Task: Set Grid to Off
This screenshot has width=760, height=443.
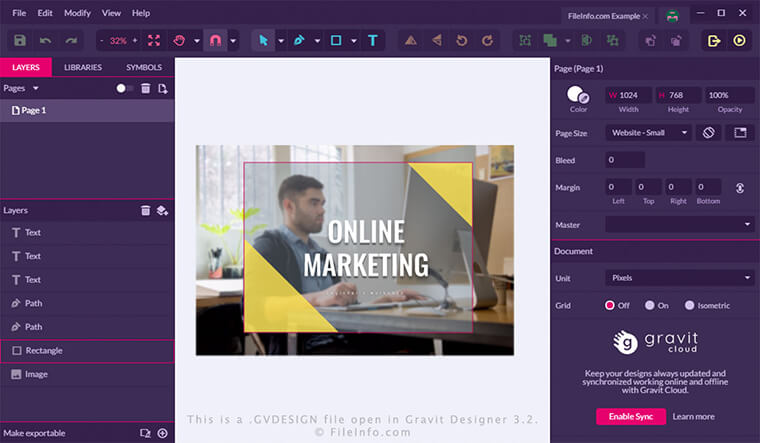Action: 610,305
